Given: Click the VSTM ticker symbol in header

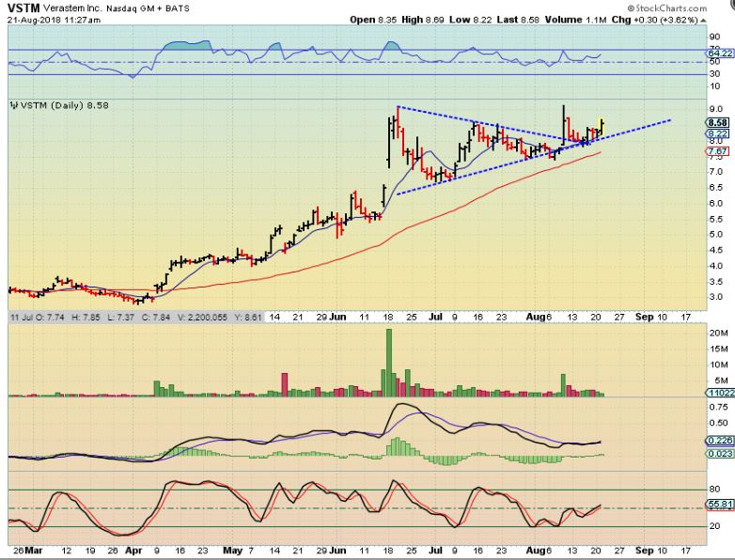Looking at the screenshot, I should coord(23,8).
